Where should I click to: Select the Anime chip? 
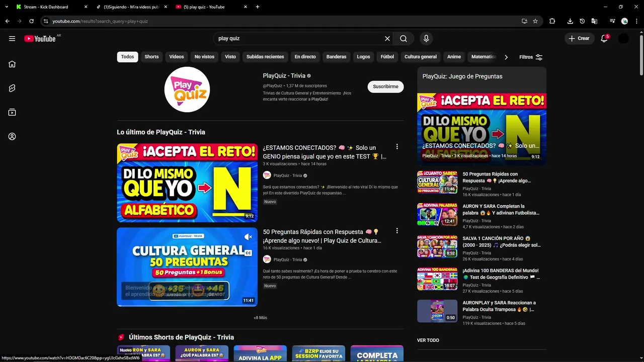click(454, 57)
